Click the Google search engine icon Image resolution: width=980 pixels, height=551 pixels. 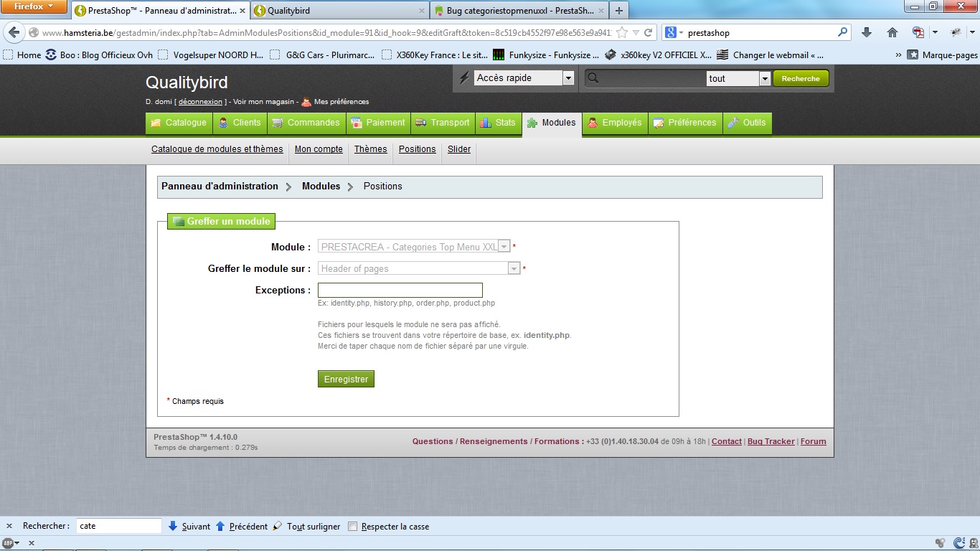pyautogui.click(x=670, y=32)
